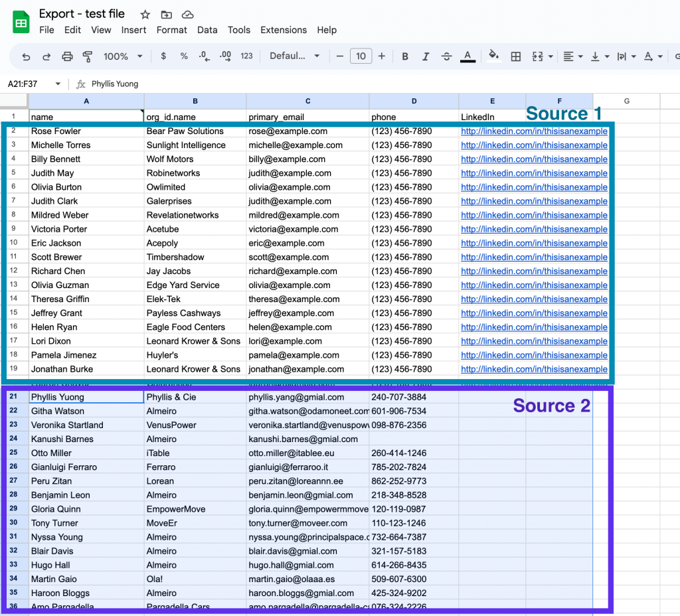Toggle strikethrough formatting
The height and width of the screenshot is (616, 680).
pos(446,56)
